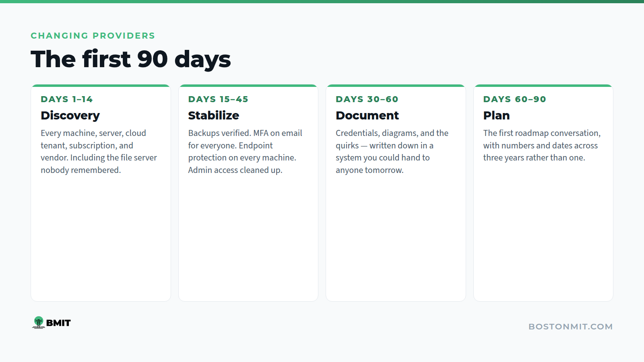644x362 pixels.
Task: Click the 'Document' card heading
Action: tap(367, 115)
